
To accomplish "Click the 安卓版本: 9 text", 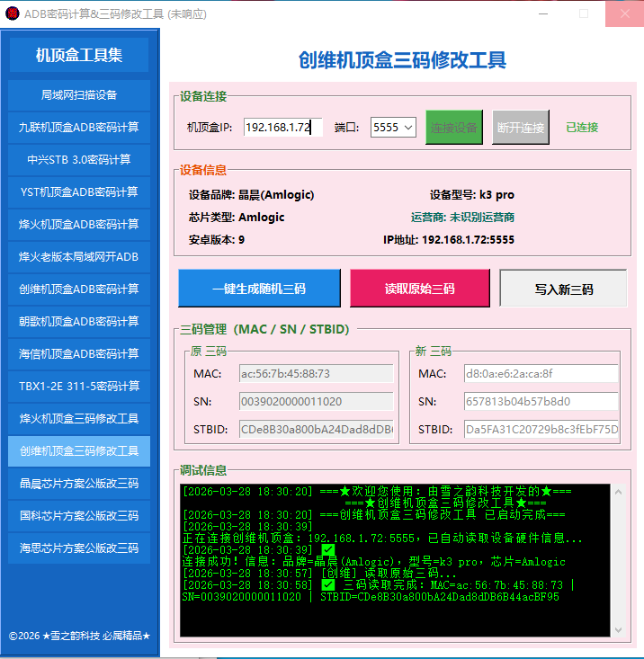I will (217, 240).
